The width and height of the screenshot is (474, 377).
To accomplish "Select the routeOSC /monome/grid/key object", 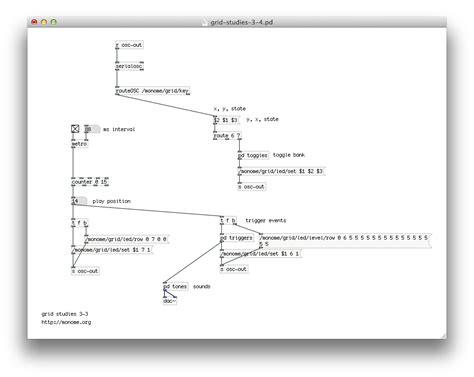I will tap(153, 91).
